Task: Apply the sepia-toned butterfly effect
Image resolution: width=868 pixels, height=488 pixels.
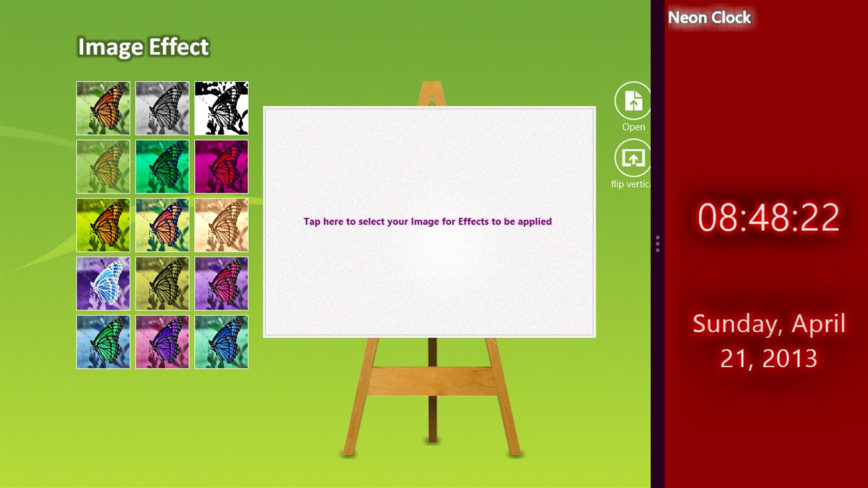Action: pos(221,224)
